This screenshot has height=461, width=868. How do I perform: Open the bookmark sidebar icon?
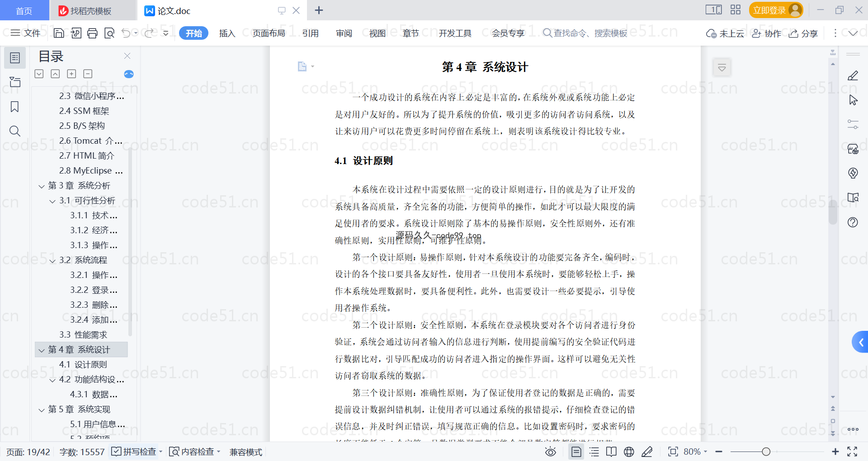[x=15, y=107]
